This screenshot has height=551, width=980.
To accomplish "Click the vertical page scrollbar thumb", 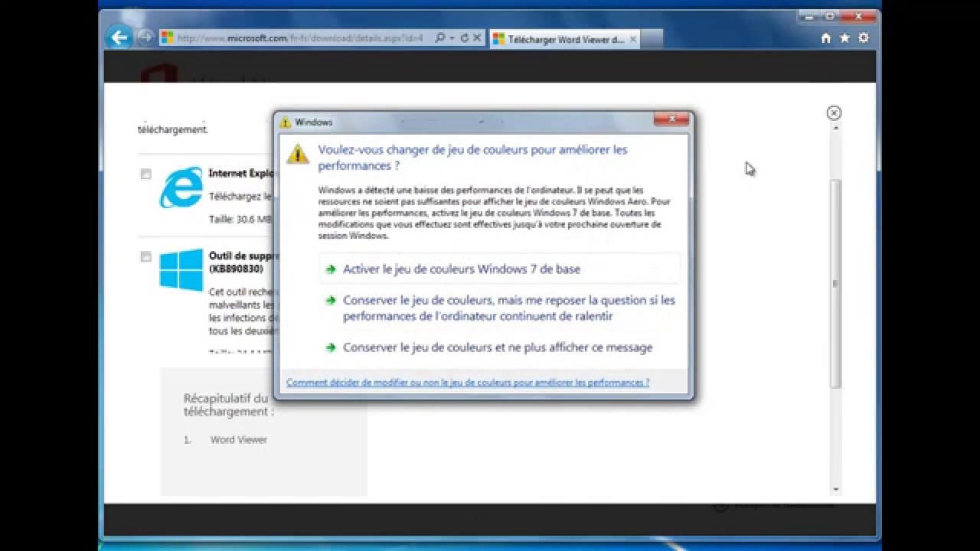I will (835, 283).
